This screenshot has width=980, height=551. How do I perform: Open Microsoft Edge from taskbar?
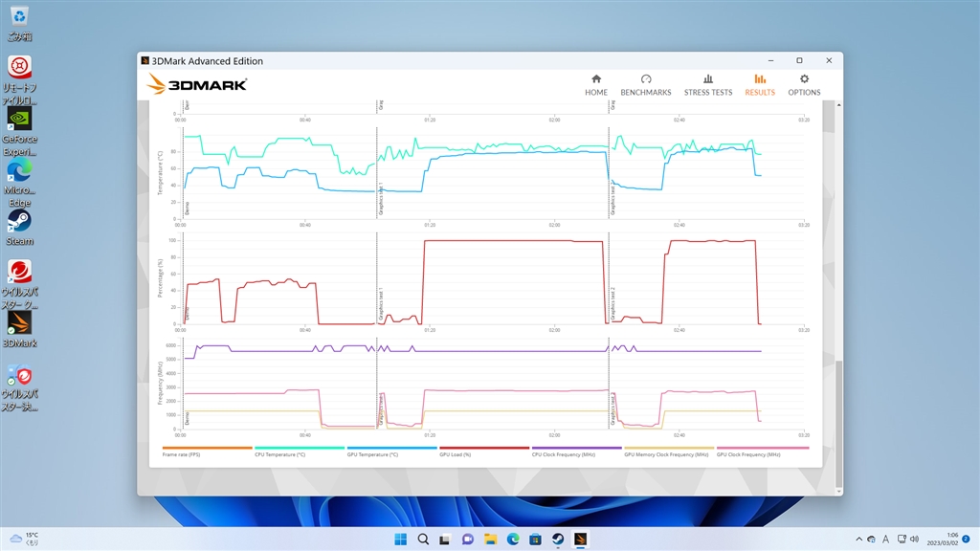coord(513,539)
